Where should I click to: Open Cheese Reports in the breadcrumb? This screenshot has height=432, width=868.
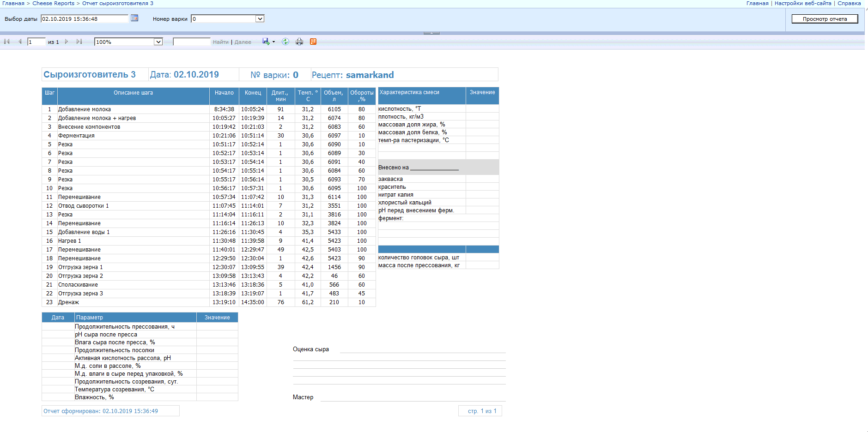(x=53, y=3)
